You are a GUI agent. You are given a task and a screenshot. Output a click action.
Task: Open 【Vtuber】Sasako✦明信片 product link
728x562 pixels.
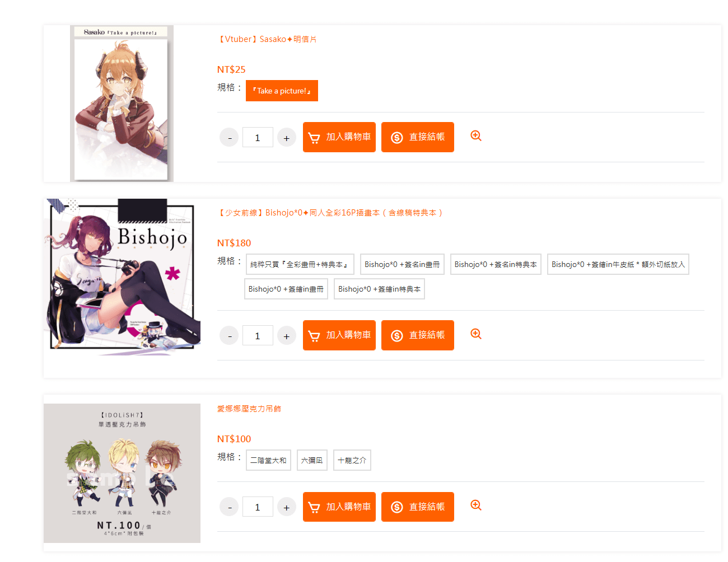point(267,39)
